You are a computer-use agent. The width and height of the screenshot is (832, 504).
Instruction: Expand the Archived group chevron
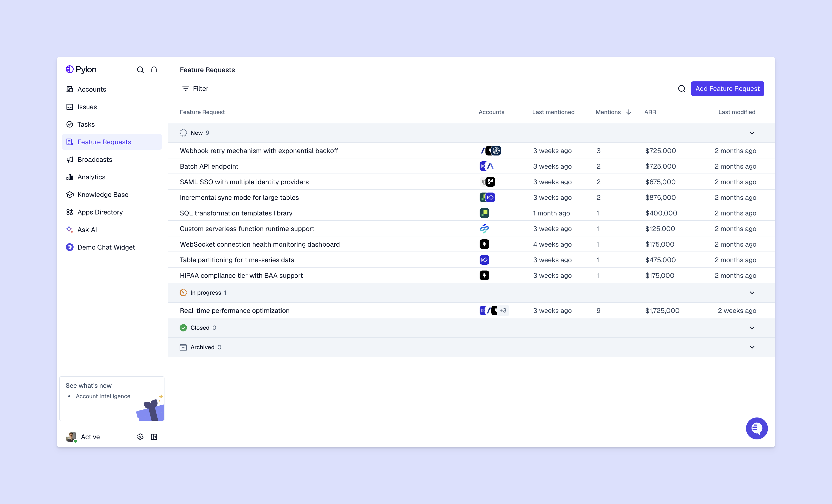coord(752,347)
